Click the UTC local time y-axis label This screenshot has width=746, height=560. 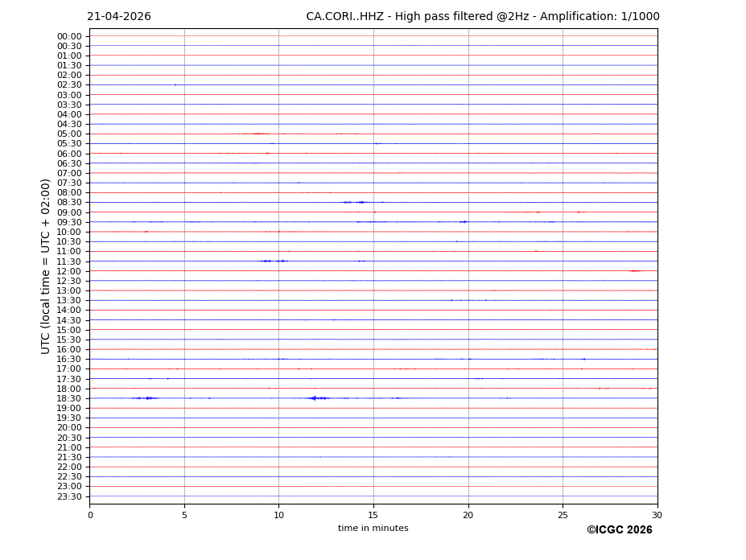point(47,266)
